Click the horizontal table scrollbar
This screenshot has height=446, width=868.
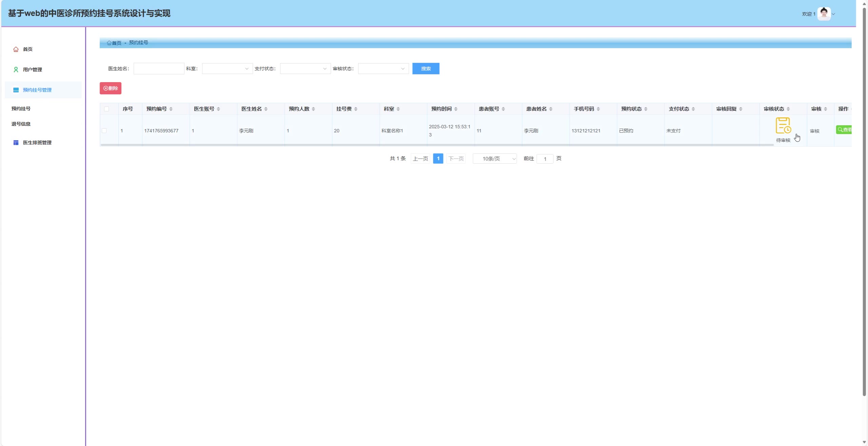tap(437, 145)
